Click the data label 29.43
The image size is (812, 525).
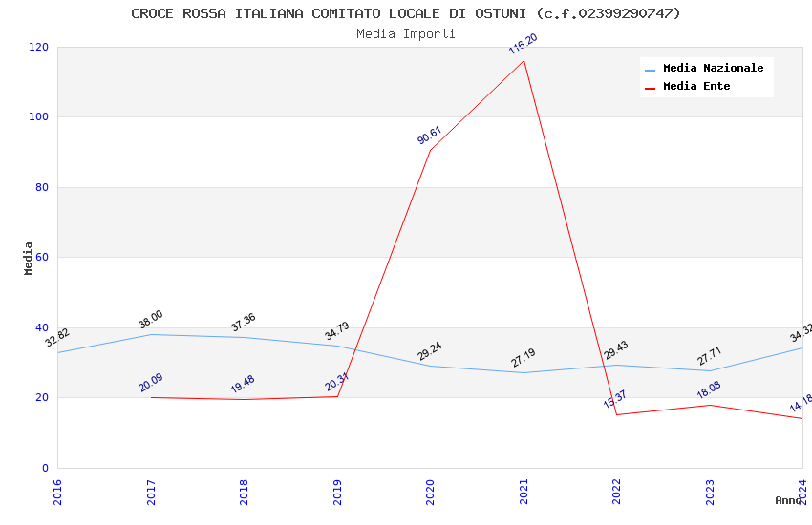(x=616, y=350)
